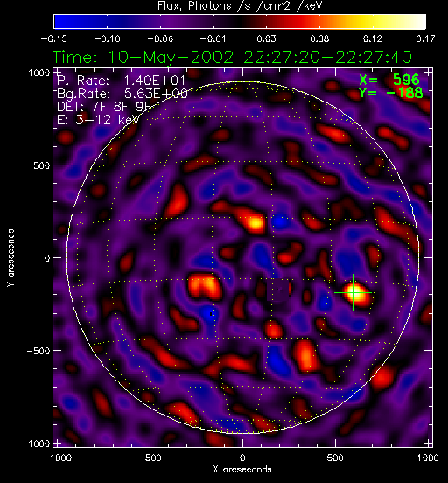The width and height of the screenshot is (448, 483).
Task: Click the DET: 7F 8F 9F label
Action: point(104,107)
